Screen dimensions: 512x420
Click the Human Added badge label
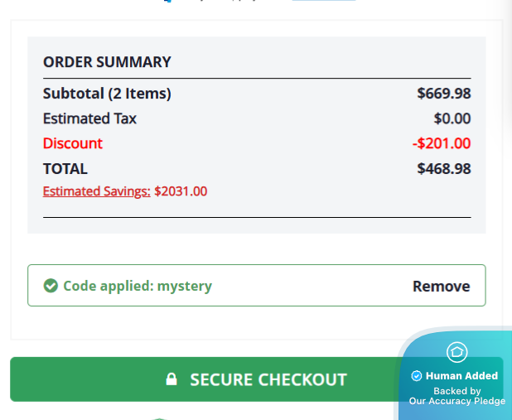tap(461, 376)
